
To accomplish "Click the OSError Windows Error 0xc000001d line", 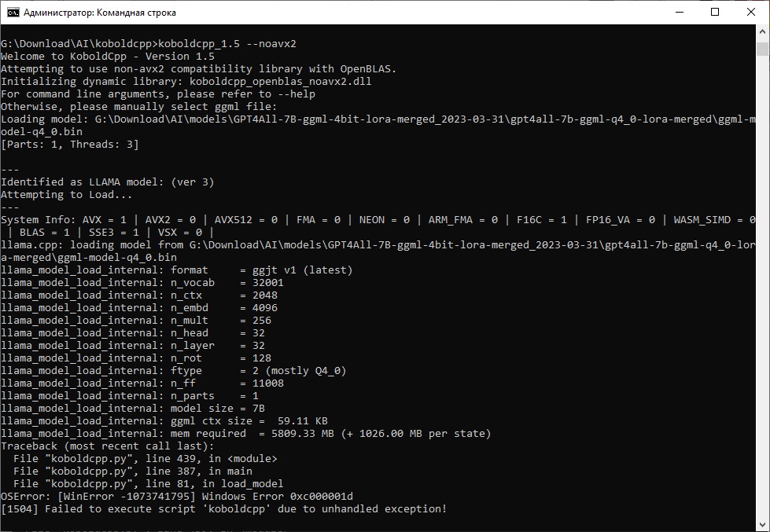I will tap(177, 496).
